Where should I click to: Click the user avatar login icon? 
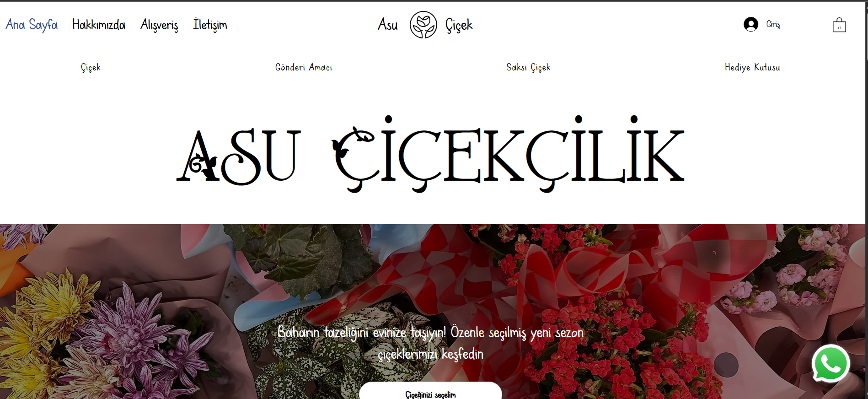[751, 24]
